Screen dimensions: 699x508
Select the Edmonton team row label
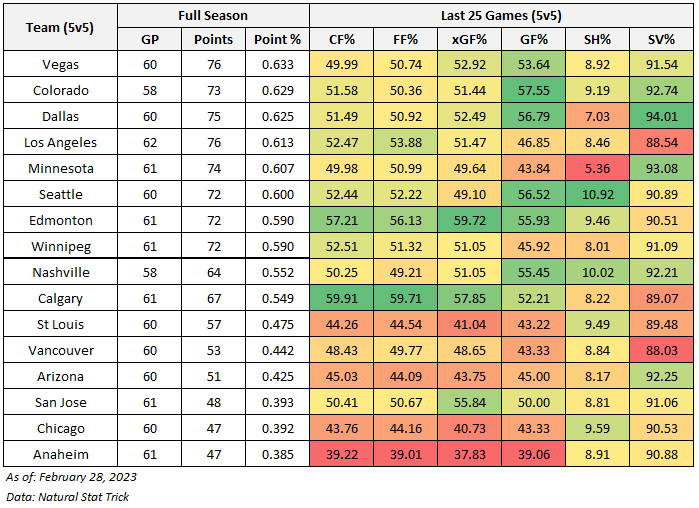coord(60,220)
